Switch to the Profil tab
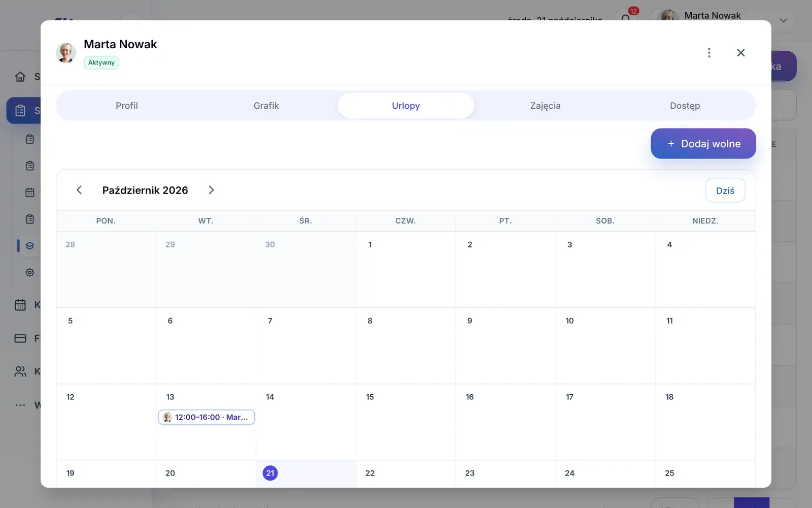812x508 pixels. click(127, 106)
